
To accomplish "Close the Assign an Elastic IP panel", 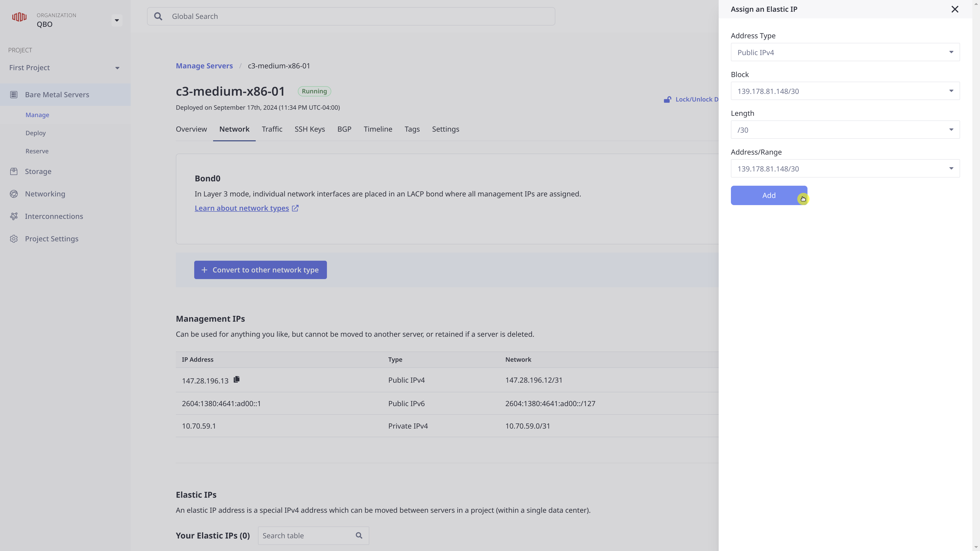I will coord(954,9).
